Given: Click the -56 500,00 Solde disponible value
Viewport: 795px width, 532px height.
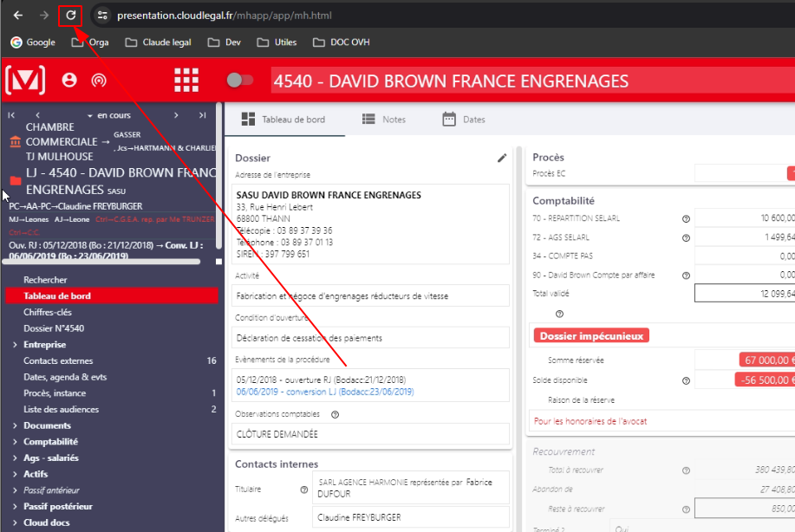Looking at the screenshot, I should 765,380.
